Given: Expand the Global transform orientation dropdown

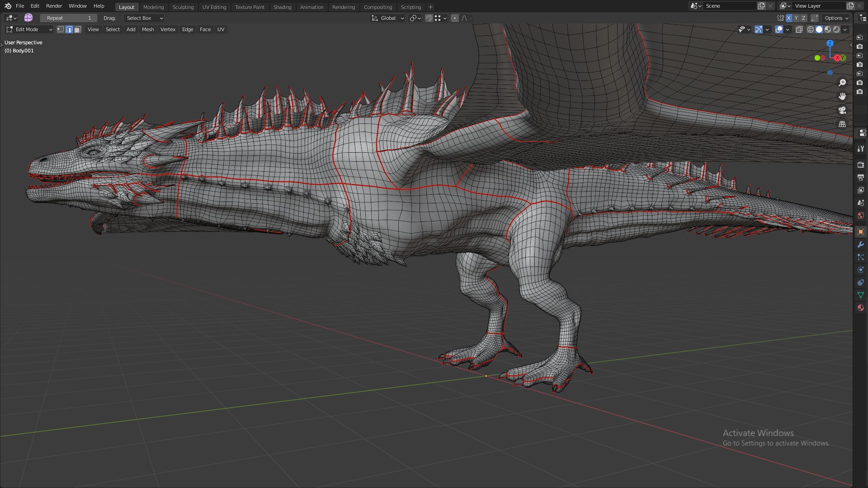Looking at the screenshot, I should tap(387, 18).
